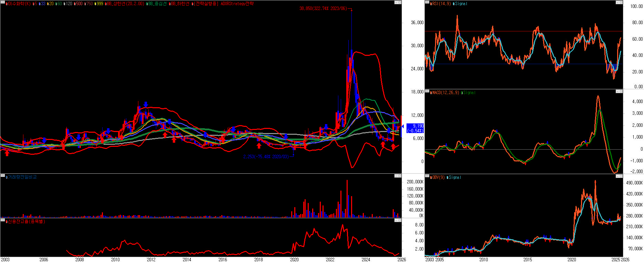644x263 pixels.
Task: Maximize the RSI indicator panel
Action: click(x=617, y=2)
